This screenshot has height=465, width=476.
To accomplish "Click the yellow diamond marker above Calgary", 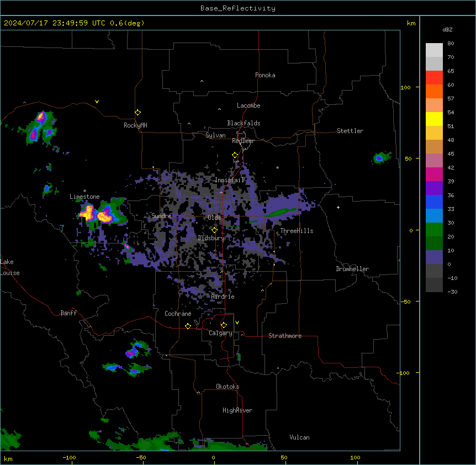I will [x=224, y=325].
